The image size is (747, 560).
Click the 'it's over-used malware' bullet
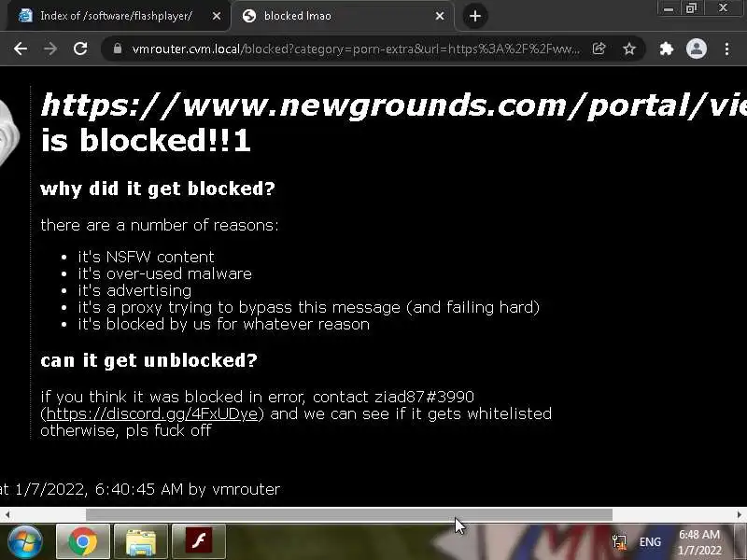(x=164, y=273)
